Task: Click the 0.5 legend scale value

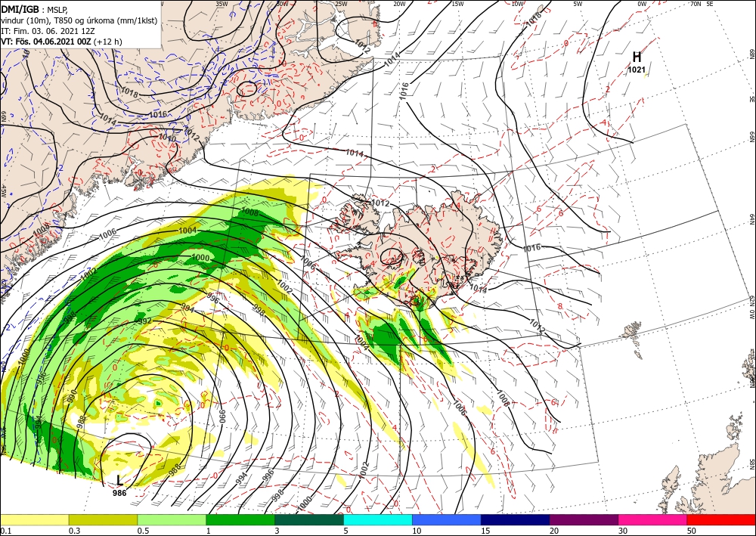Action: click(143, 531)
